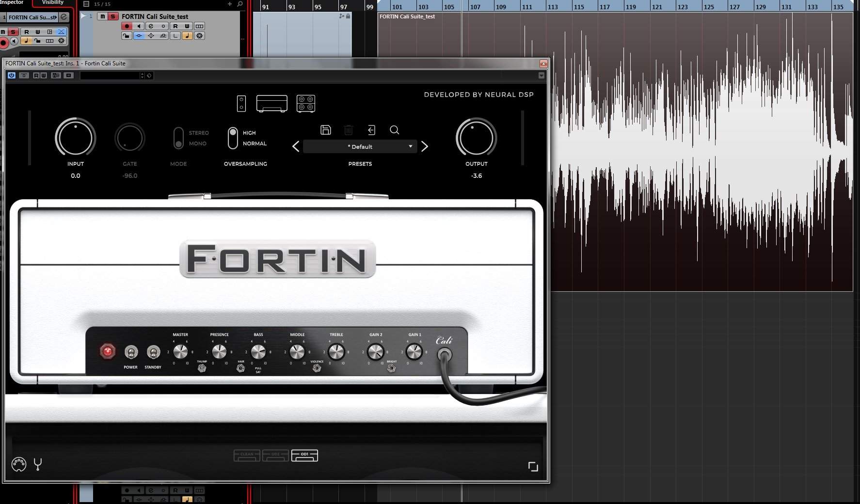Click the BASS knob on amp
This screenshot has width=860, height=504.
tap(258, 352)
